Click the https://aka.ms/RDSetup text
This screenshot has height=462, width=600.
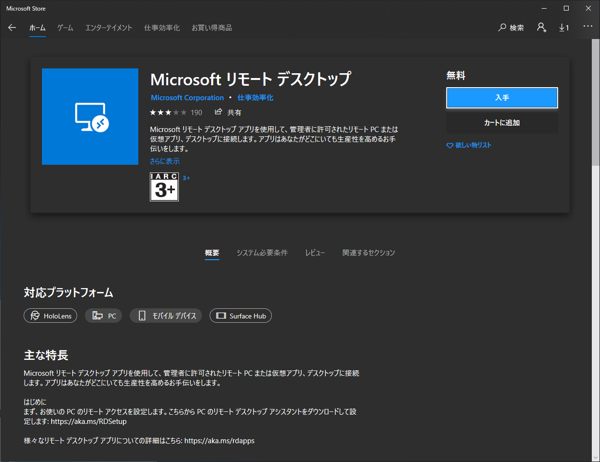pyautogui.click(x=88, y=421)
